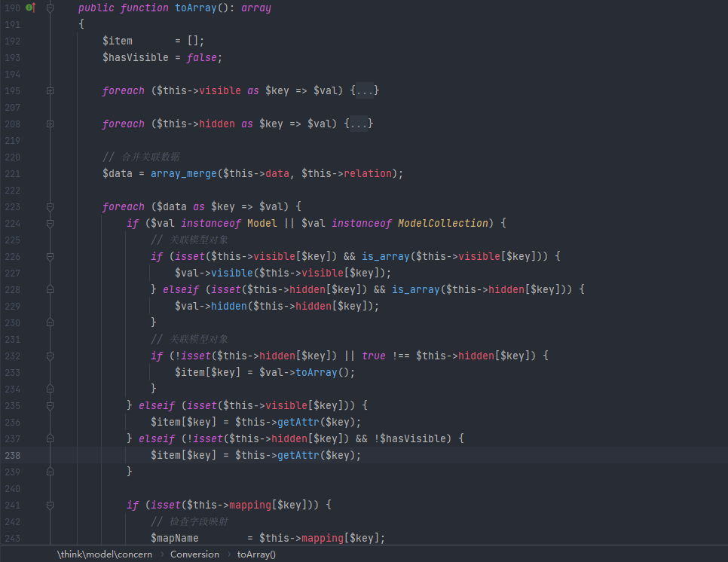Collapse the toArray function at line 190
This screenshot has height=562, width=728.
[x=50, y=8]
